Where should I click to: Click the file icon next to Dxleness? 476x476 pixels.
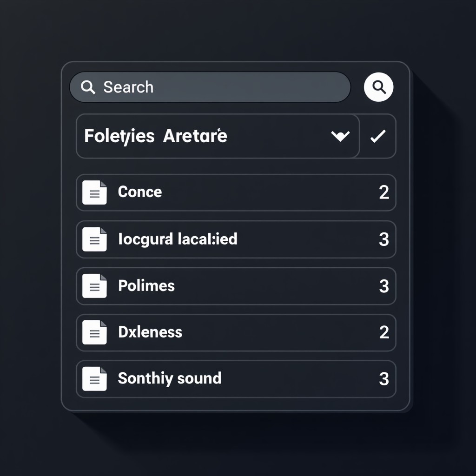point(94,332)
